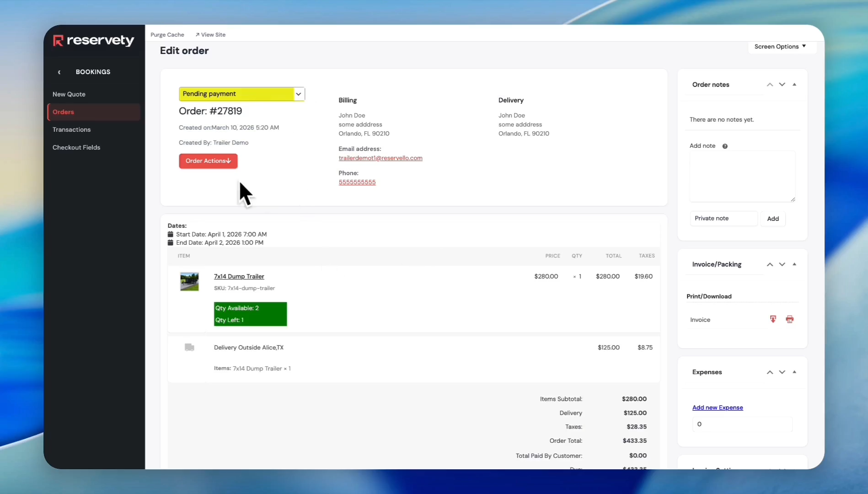Screen dimensions: 868x494
Task: Click the BOOKINGS sidebar heading
Action: (93, 72)
